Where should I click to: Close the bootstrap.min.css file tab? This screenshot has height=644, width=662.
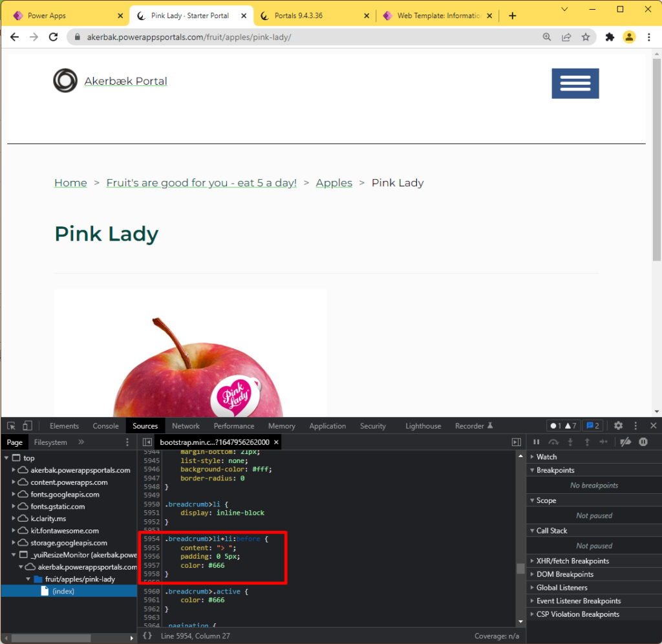tap(276, 442)
